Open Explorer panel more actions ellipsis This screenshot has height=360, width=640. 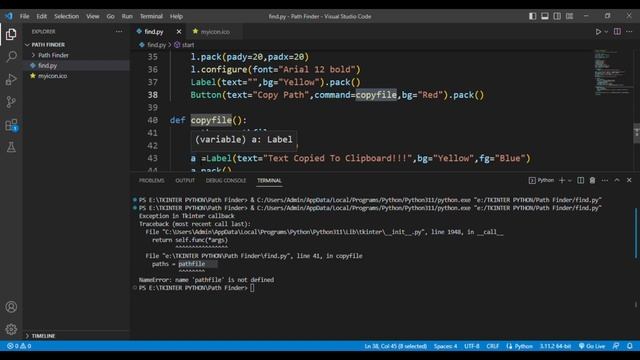click(x=119, y=31)
